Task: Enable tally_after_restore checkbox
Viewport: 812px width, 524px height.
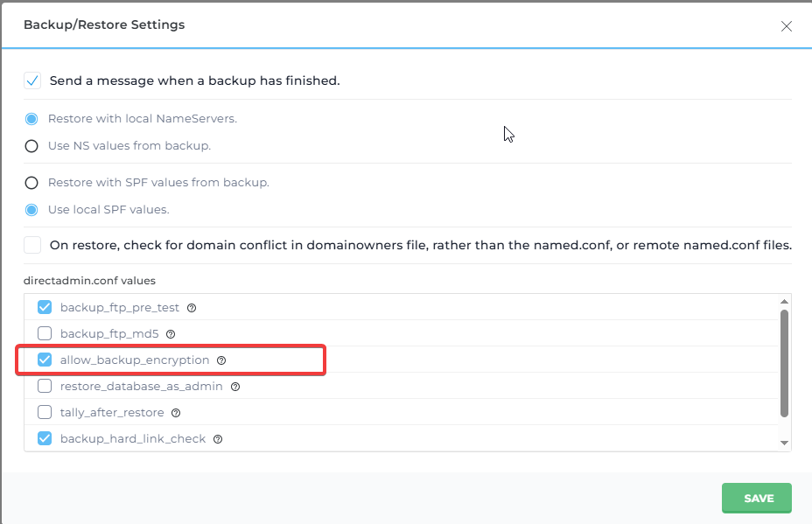Action: [45, 413]
